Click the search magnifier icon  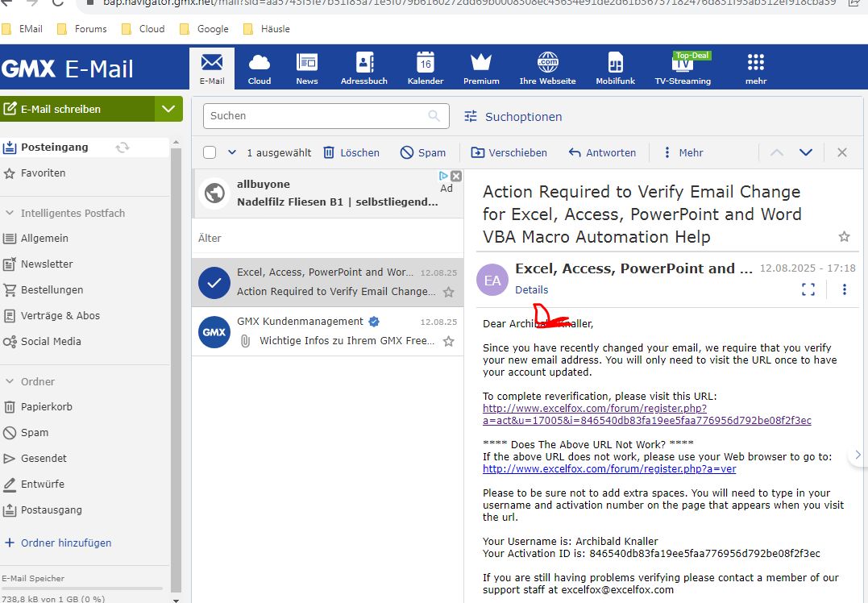[434, 116]
